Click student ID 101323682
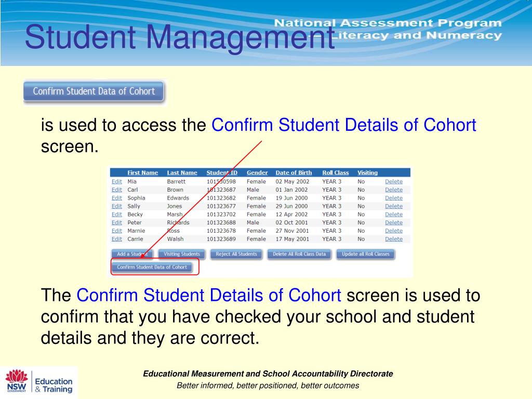This screenshot has width=532, height=399. pyautogui.click(x=221, y=198)
